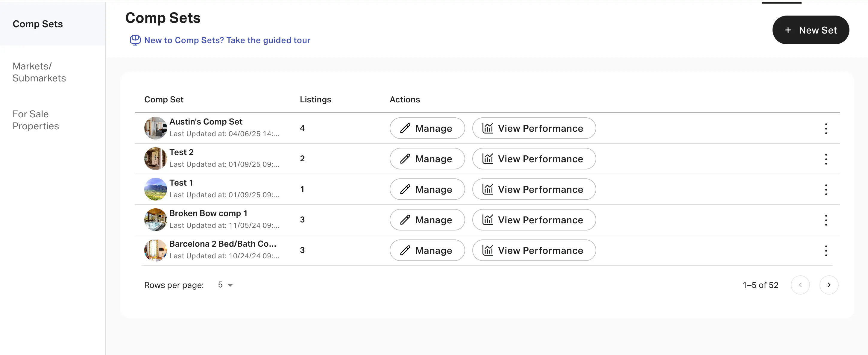
Task: Click Broken Bow comp 1 name
Action: (208, 213)
